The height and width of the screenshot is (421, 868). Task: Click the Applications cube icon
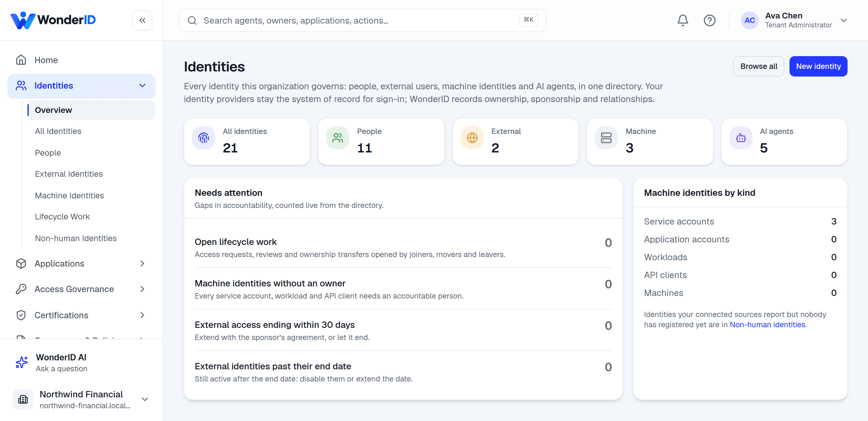coord(21,263)
